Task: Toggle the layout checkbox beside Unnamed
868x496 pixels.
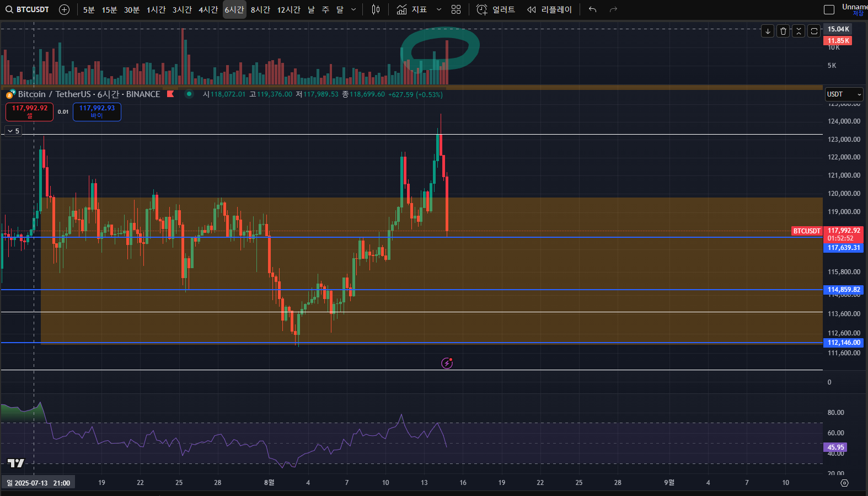Action: click(x=829, y=9)
